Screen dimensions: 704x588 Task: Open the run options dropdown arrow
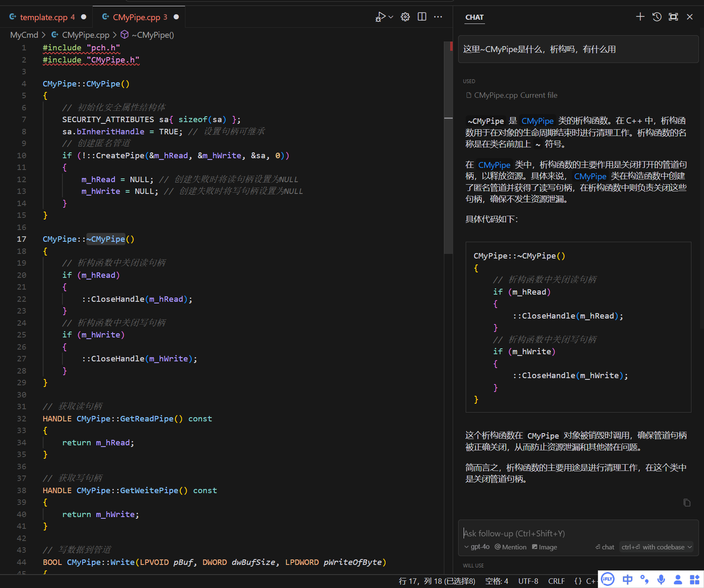tap(391, 17)
